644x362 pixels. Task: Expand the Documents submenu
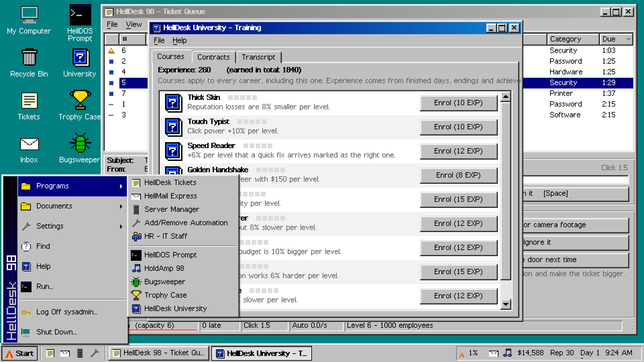click(72, 206)
